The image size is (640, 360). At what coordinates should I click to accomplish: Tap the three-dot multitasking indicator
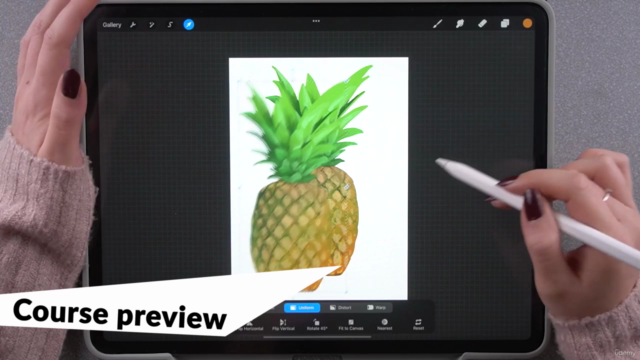(x=316, y=21)
